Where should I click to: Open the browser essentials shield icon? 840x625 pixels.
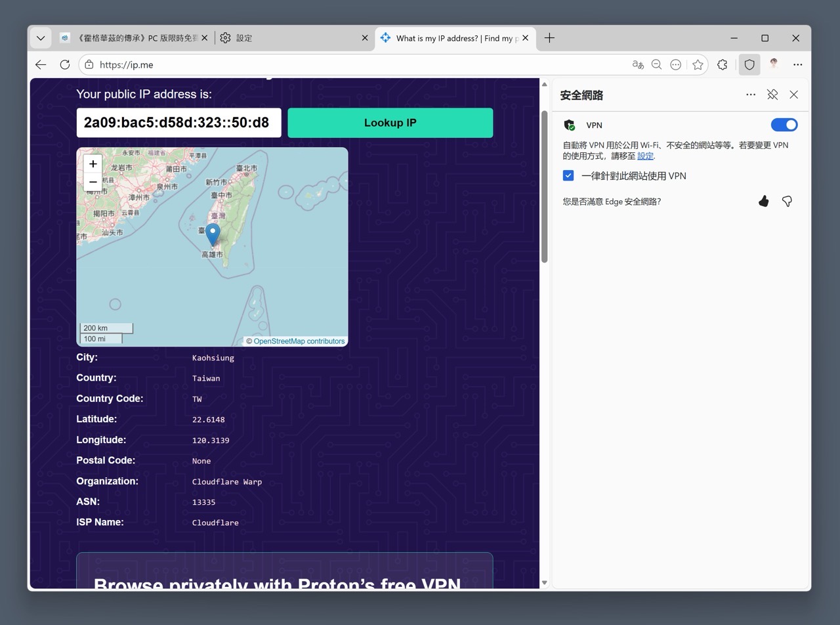click(x=749, y=64)
